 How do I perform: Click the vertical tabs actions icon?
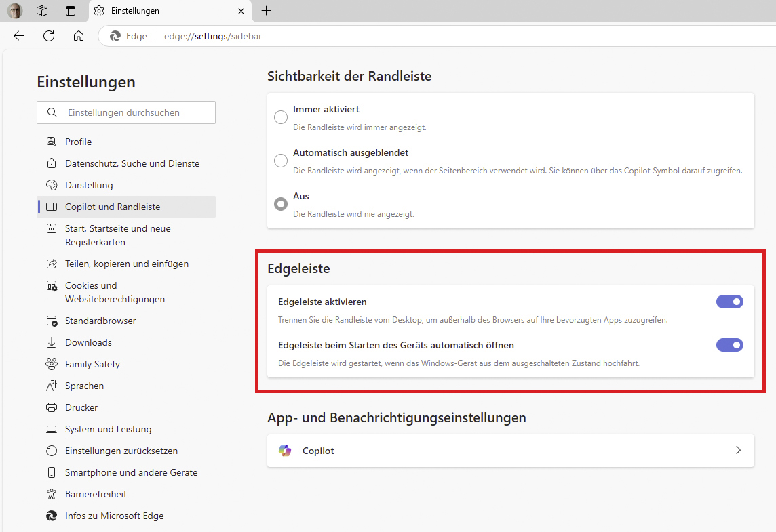(x=71, y=11)
